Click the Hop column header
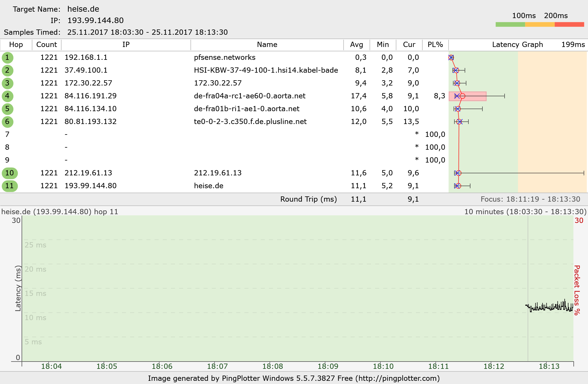Image resolution: width=588 pixels, height=384 pixels. point(16,45)
